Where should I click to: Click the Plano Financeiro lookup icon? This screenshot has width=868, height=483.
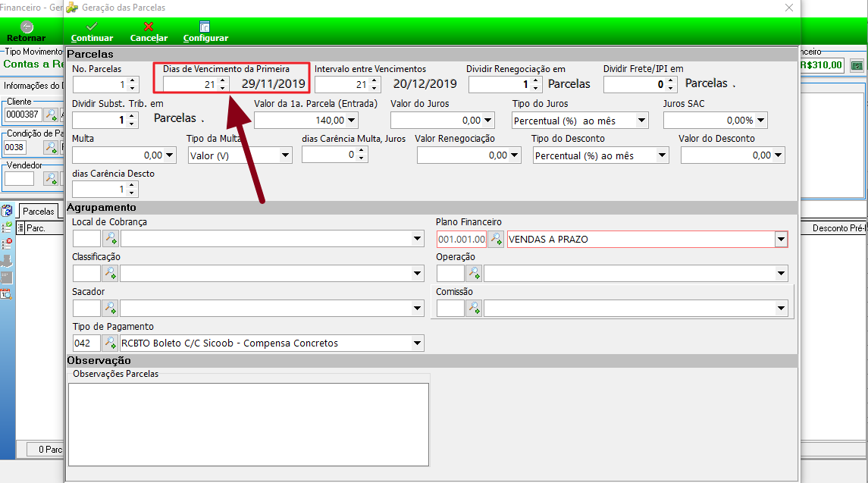pyautogui.click(x=496, y=240)
